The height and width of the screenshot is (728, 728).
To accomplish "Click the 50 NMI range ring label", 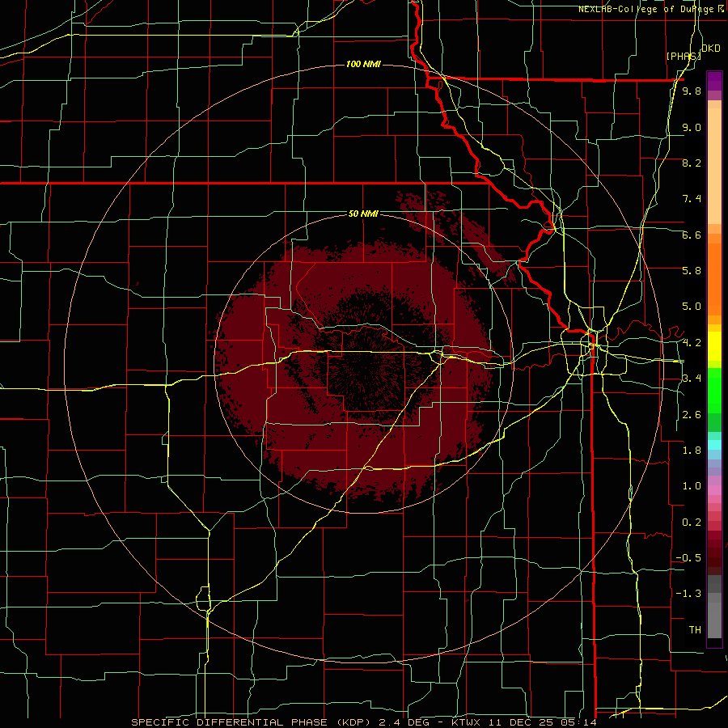I will coord(363,214).
